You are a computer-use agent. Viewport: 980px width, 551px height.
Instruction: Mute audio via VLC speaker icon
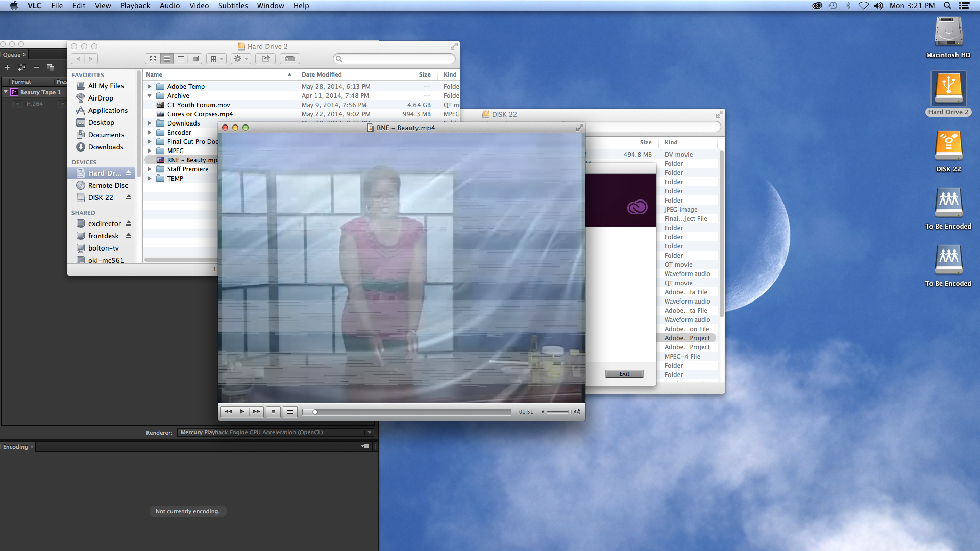(543, 412)
